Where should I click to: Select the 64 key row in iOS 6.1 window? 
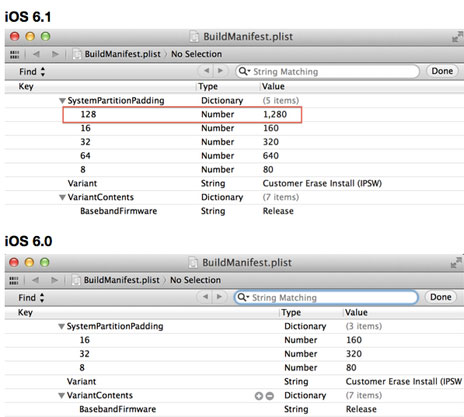coord(234,156)
